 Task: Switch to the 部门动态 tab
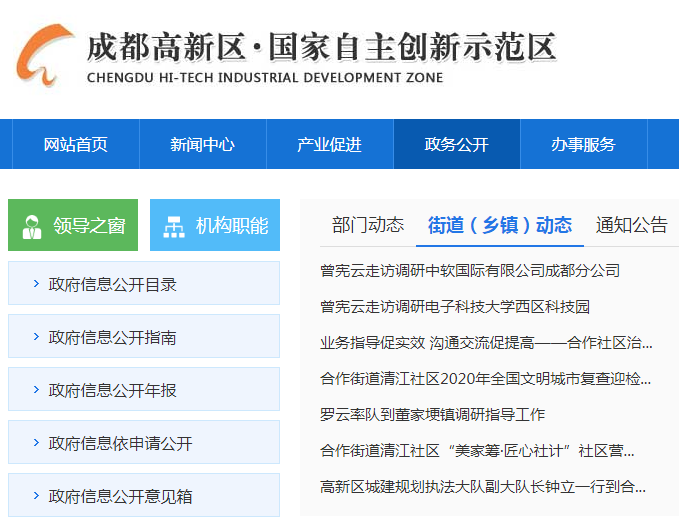click(x=367, y=225)
